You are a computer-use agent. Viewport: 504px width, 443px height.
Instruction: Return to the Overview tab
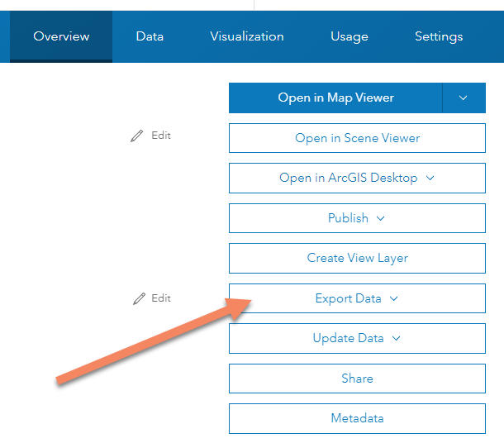(x=61, y=36)
